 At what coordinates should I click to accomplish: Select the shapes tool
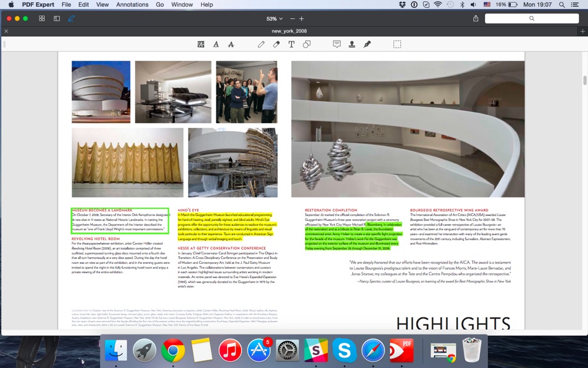(x=306, y=44)
